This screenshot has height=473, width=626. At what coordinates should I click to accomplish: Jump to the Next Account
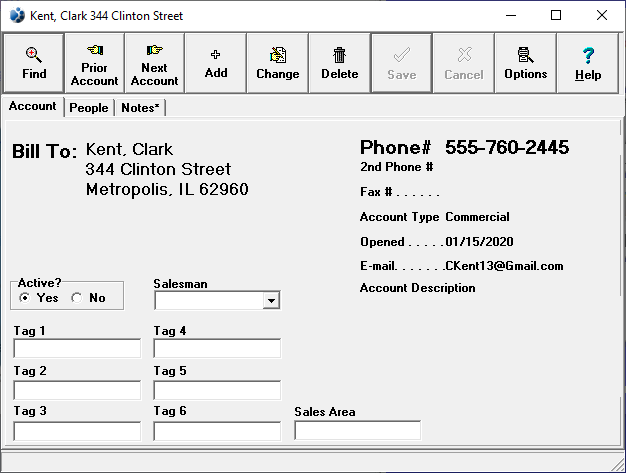[x=154, y=63]
